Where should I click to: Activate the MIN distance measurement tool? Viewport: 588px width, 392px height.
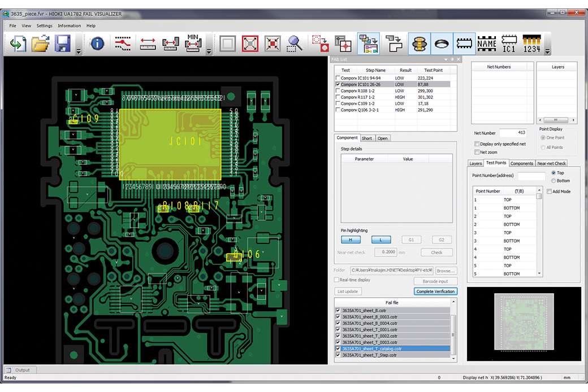[x=192, y=43]
